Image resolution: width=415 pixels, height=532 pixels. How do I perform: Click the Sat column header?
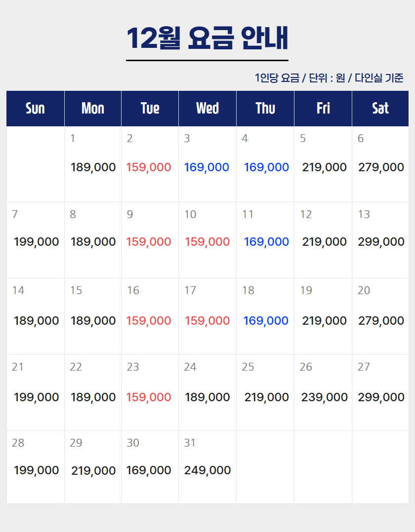[x=380, y=109]
